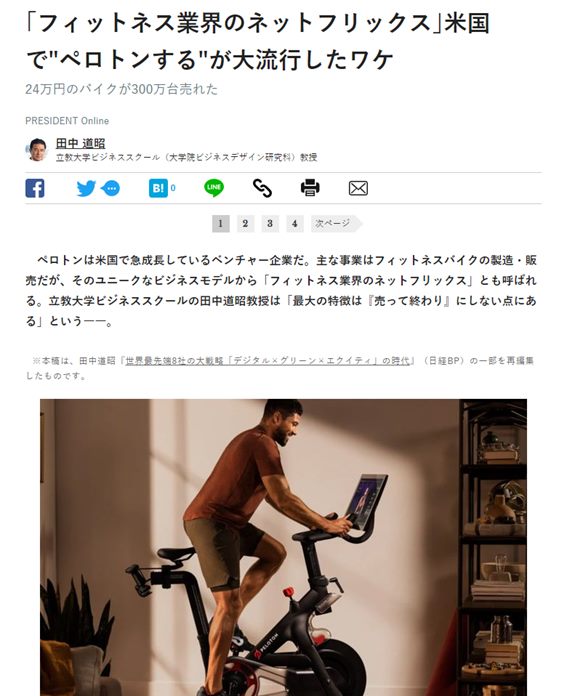Image resolution: width=567 pixels, height=696 pixels.
Task: Bookmark with Hatena B! icon
Action: (x=158, y=188)
